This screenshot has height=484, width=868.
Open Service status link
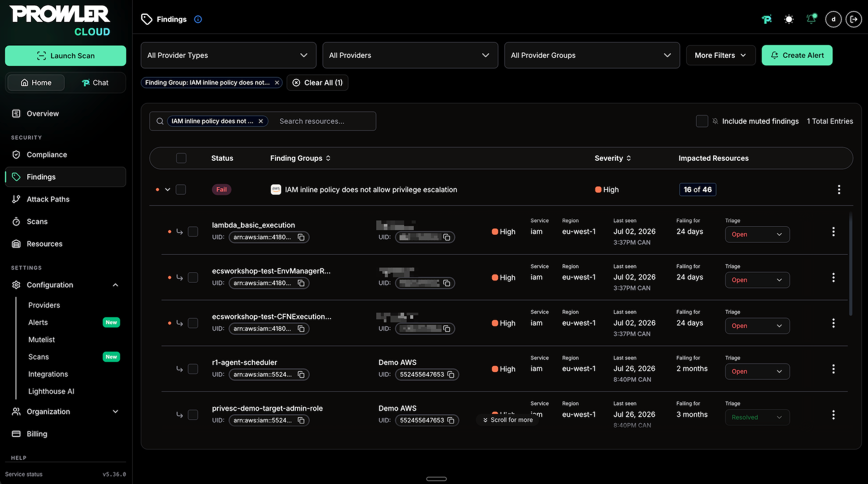pos(24,474)
